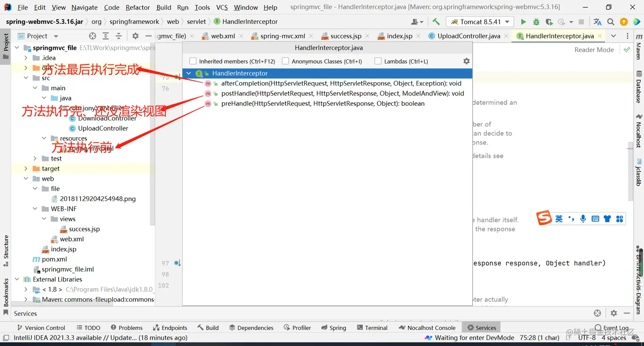Switch to spring-mvc.xml tab
The width and height of the screenshot is (644, 346).
(282, 36)
